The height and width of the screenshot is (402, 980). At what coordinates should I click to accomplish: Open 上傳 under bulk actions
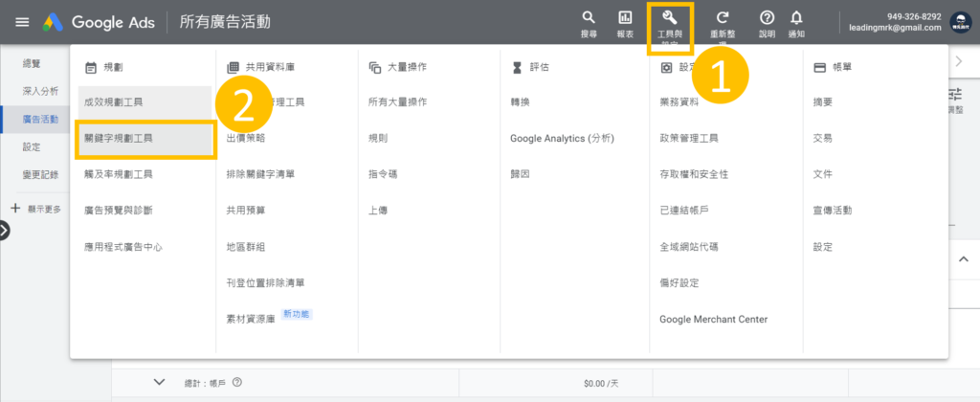378,211
